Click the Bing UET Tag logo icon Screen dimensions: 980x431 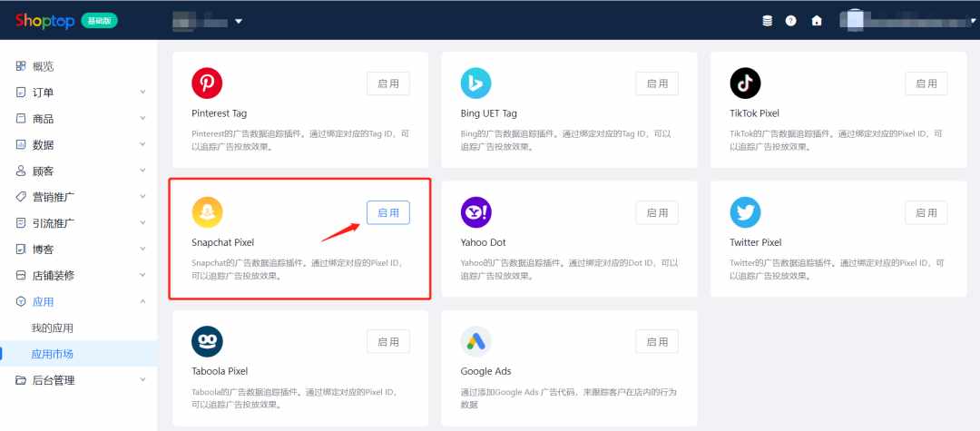[x=475, y=83]
